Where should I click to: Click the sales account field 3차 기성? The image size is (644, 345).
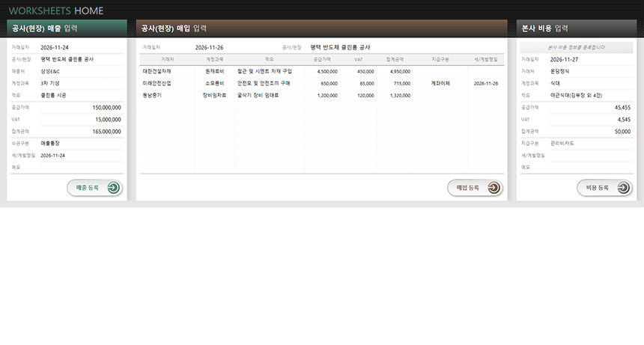[x=82, y=83]
